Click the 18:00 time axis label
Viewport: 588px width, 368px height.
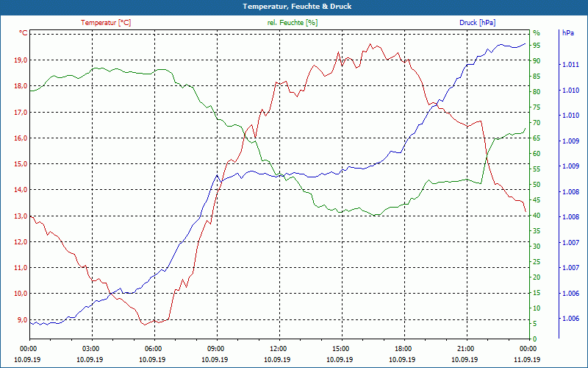pos(402,349)
